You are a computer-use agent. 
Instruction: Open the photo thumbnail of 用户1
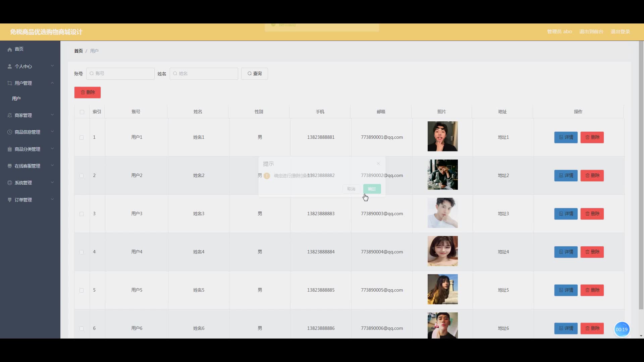(442, 136)
